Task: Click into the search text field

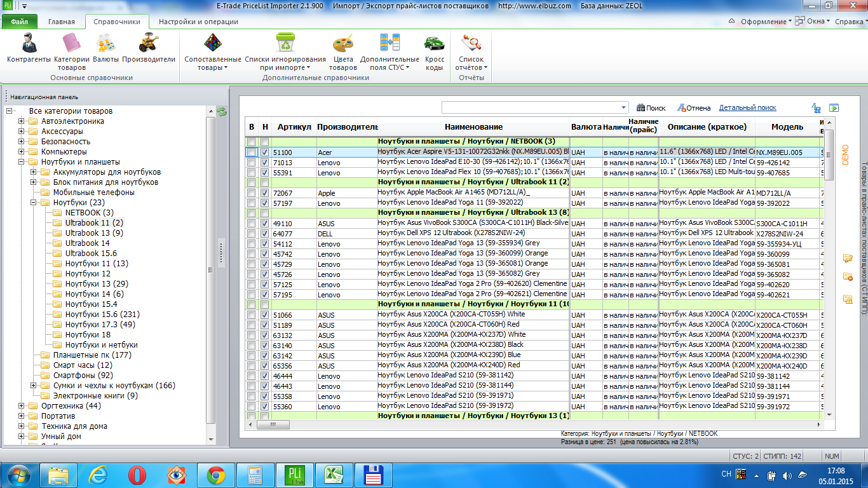Action: (530, 108)
